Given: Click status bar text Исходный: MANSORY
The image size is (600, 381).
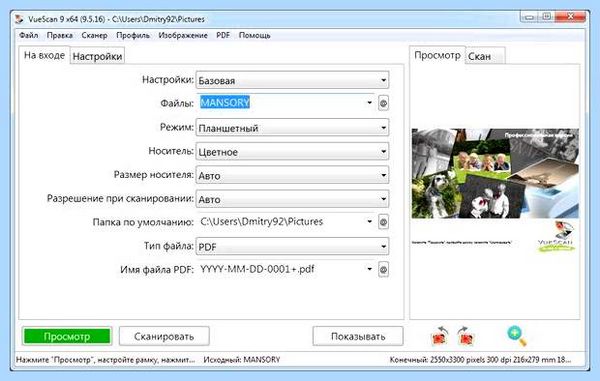Looking at the screenshot, I should (242, 360).
